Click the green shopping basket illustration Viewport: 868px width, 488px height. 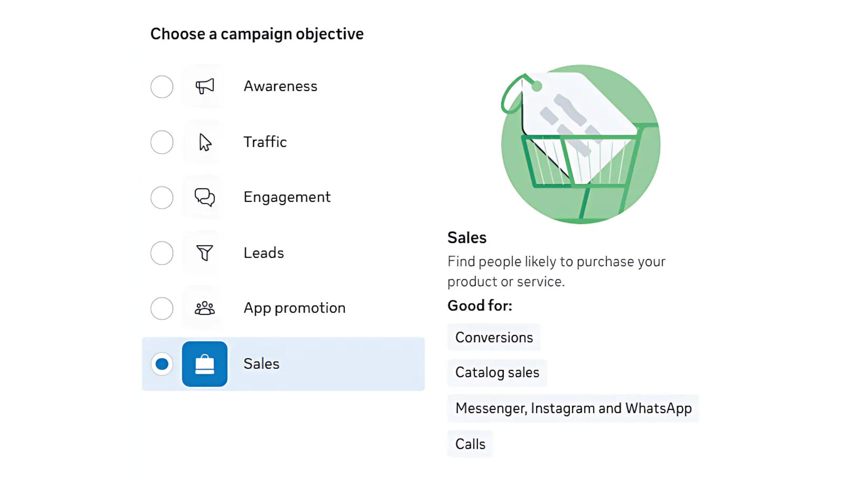coord(580,144)
